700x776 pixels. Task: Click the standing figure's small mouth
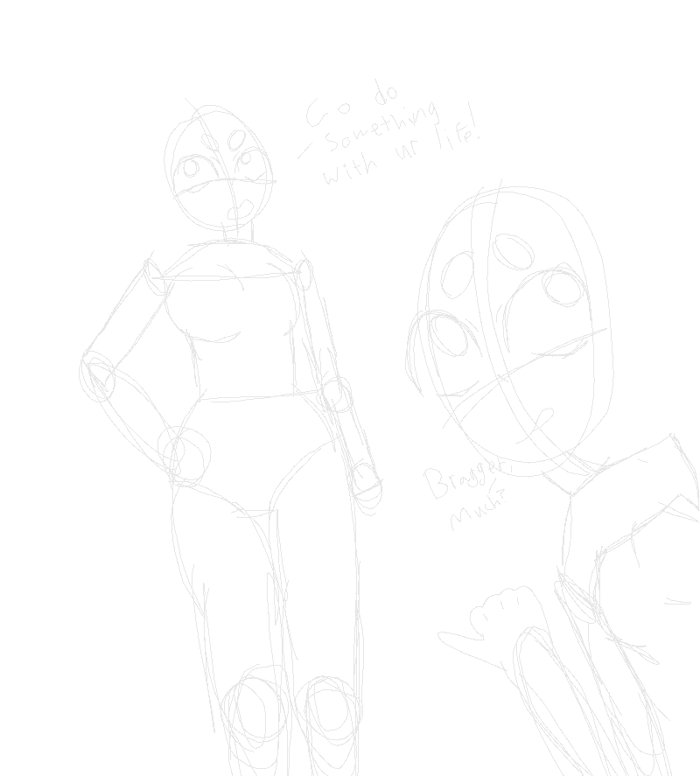[x=238, y=211]
